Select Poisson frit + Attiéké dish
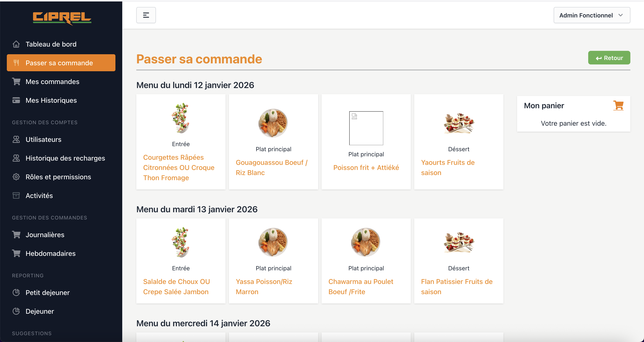The width and height of the screenshot is (644, 342). tap(366, 168)
